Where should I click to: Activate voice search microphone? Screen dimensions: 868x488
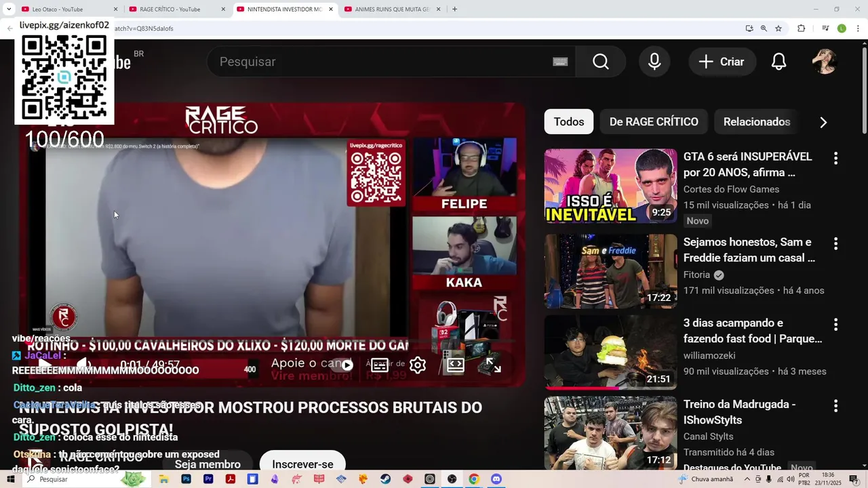tap(654, 62)
